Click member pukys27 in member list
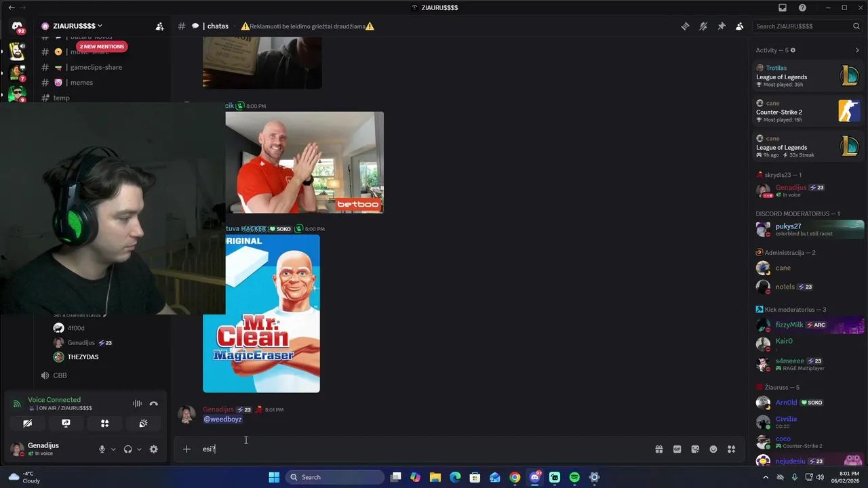 click(808, 229)
